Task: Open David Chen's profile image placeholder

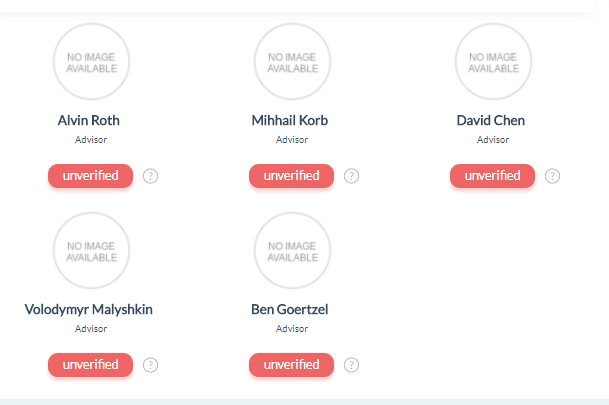Action: tap(493, 62)
